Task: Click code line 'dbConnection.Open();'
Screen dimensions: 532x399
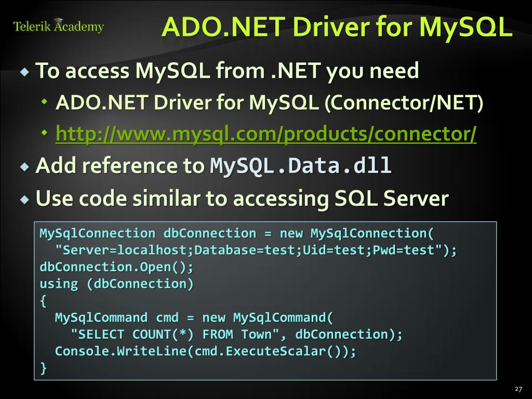Action: [116, 267]
